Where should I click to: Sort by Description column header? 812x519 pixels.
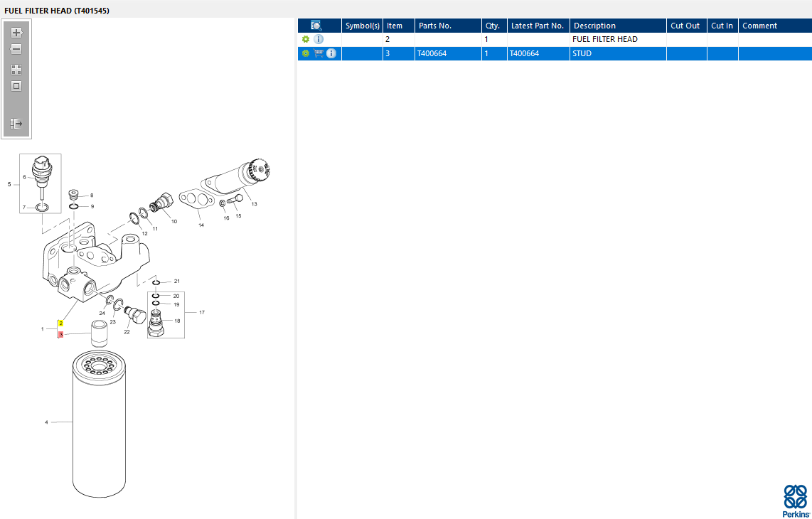(619, 26)
